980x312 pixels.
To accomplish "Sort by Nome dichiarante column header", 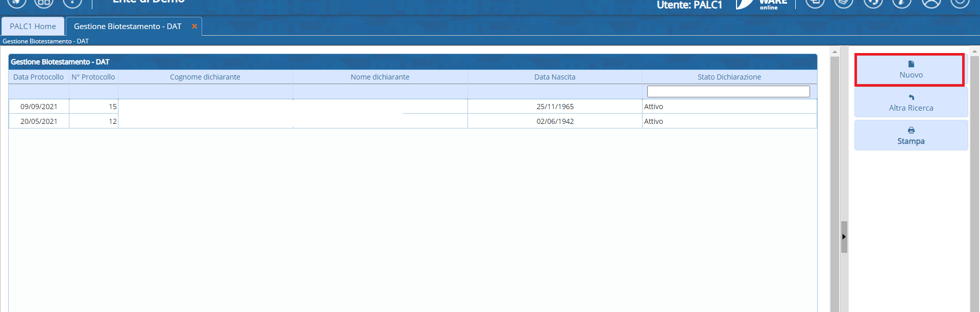I will click(x=380, y=77).
